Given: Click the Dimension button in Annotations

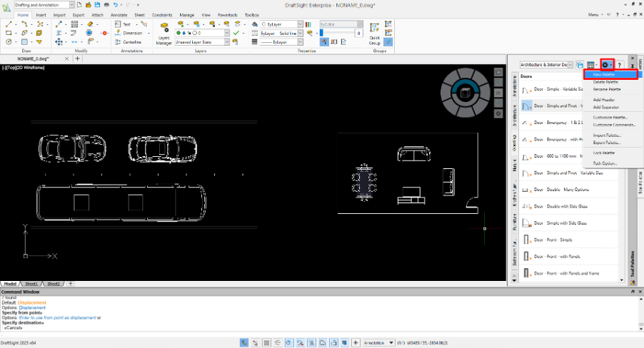Looking at the screenshot, I should click(127, 33).
